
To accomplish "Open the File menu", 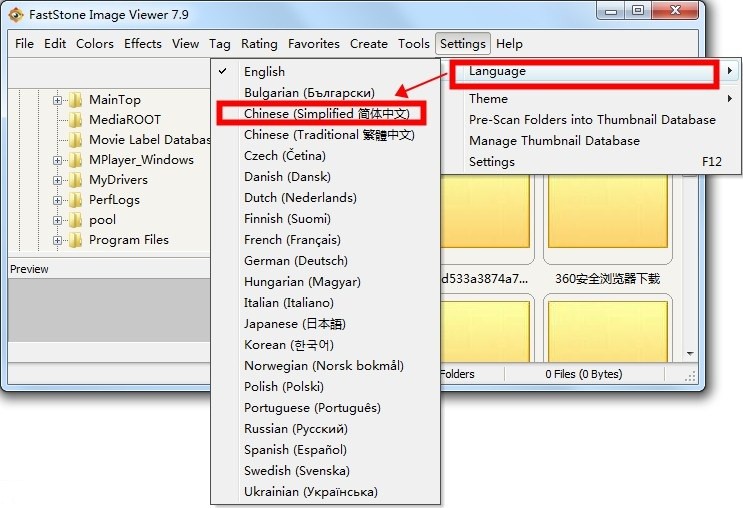I will [24, 44].
